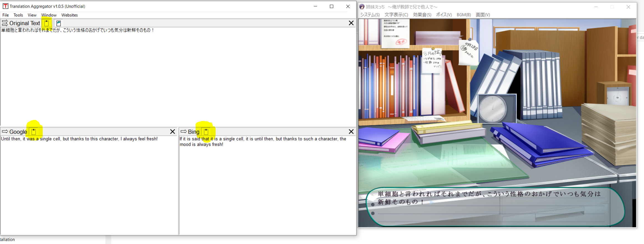644x244 pixels.
Task: Click the game window title bar icon
Action: 362,7
